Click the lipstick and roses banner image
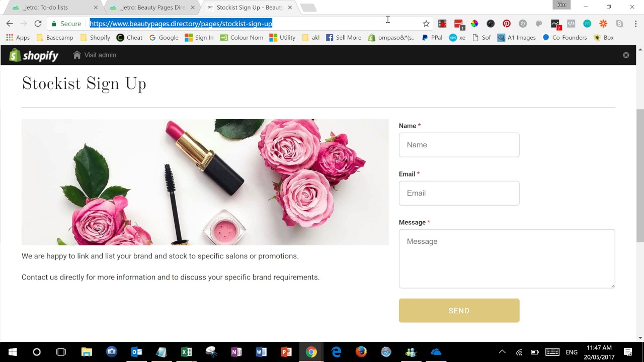This screenshot has height=362, width=644. point(205,182)
